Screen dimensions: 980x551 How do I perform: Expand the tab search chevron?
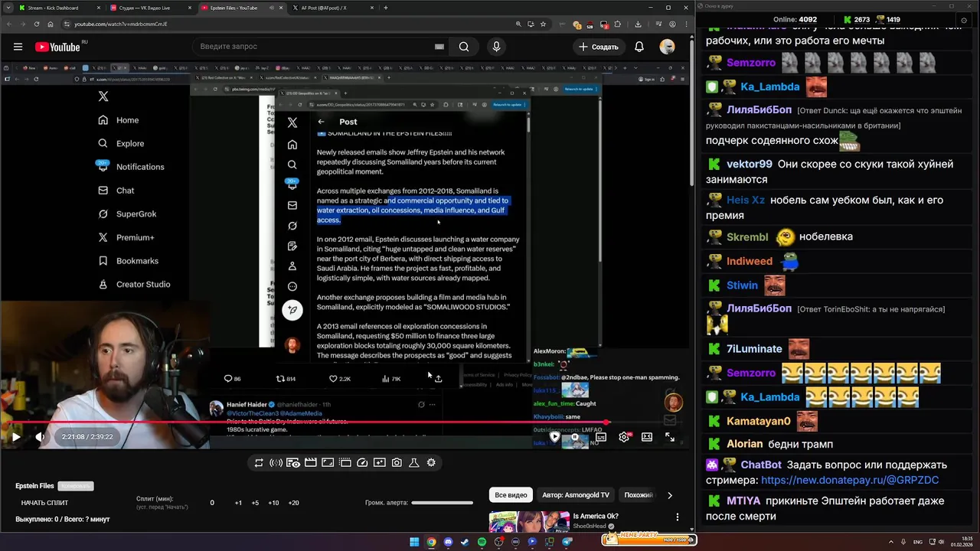click(8, 8)
